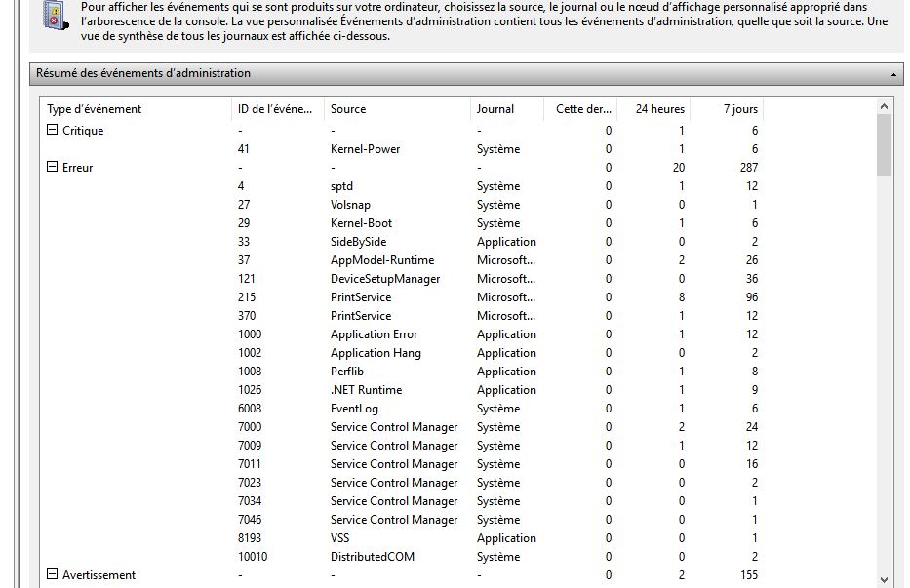Select Service Control Manager event 7000 row

pyautogui.click(x=402, y=427)
